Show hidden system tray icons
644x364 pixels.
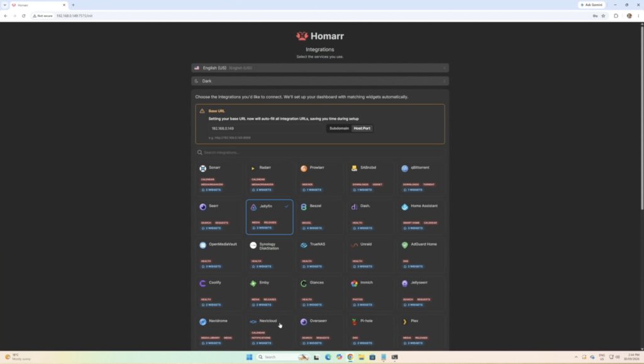click(576, 357)
